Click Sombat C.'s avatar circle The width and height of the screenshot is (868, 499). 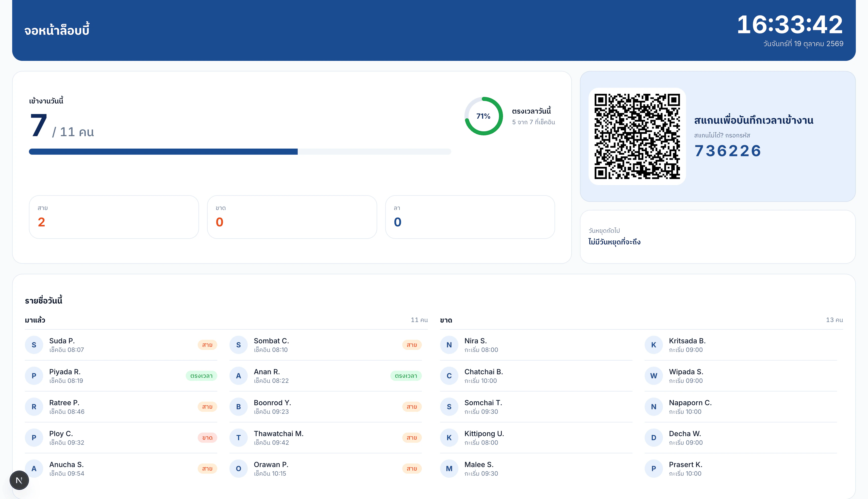(x=238, y=345)
